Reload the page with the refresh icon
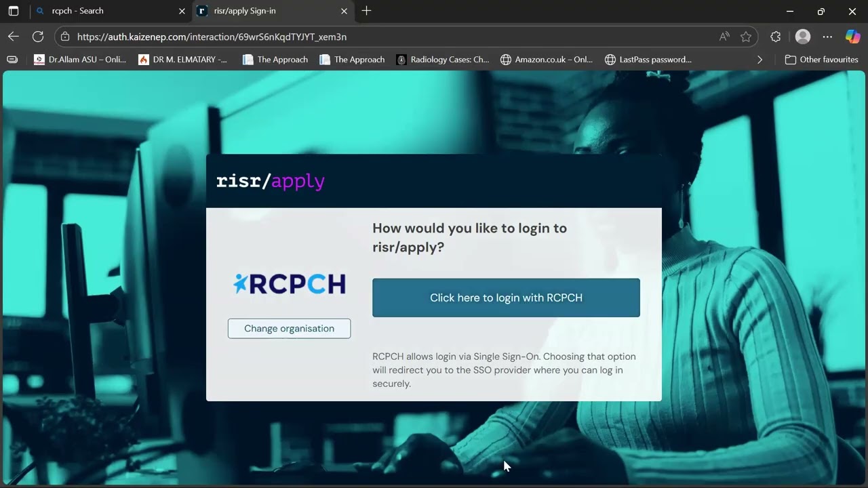 click(x=38, y=37)
